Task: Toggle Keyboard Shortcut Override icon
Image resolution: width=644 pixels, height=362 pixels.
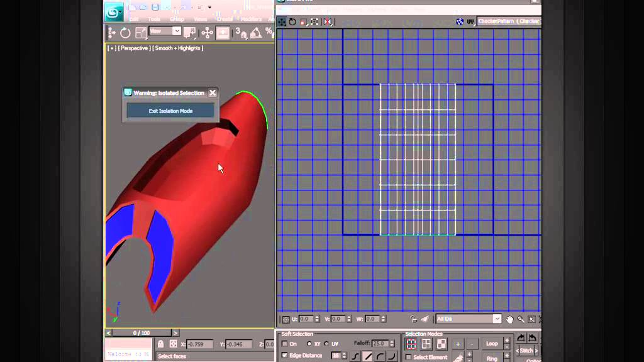Action: (x=223, y=33)
